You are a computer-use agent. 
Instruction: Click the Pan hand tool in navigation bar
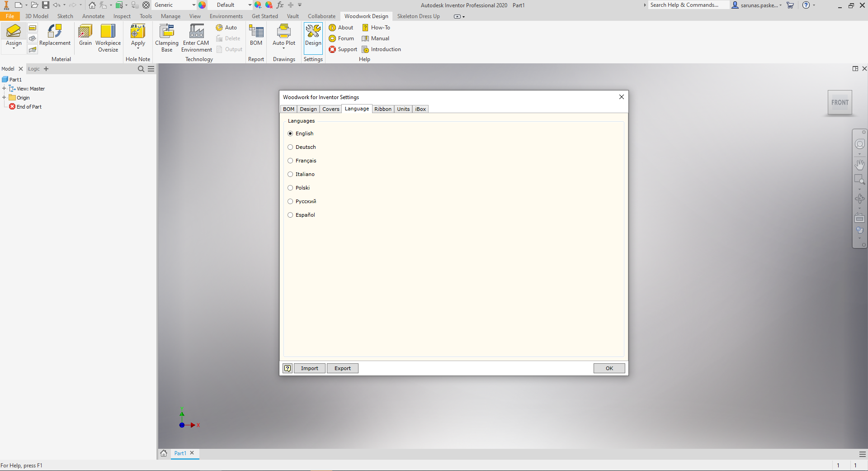pyautogui.click(x=859, y=164)
